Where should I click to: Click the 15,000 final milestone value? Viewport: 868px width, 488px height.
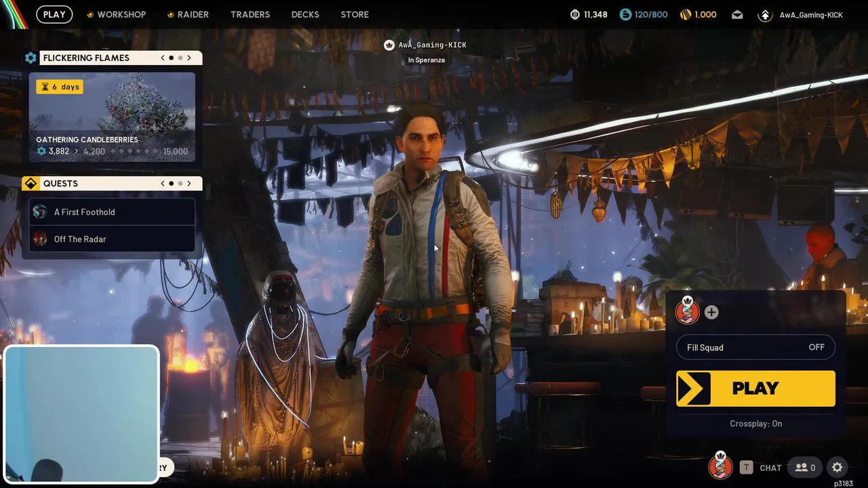175,152
